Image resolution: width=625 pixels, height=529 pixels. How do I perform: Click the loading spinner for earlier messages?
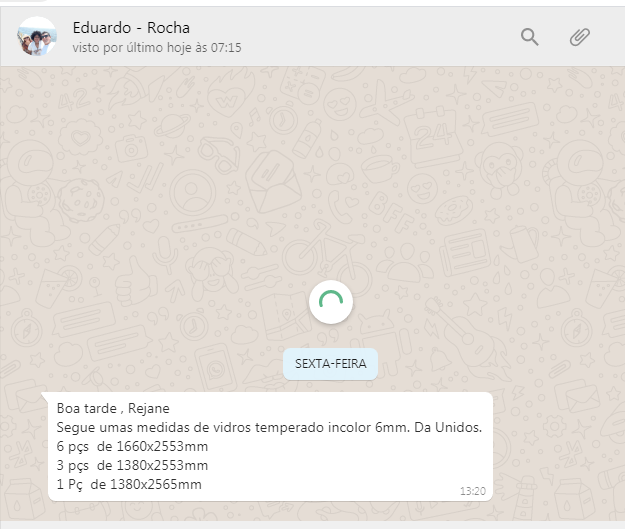coord(331,302)
